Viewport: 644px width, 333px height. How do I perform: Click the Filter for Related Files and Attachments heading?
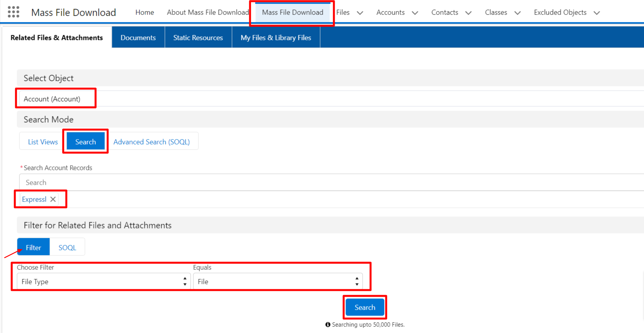98,225
